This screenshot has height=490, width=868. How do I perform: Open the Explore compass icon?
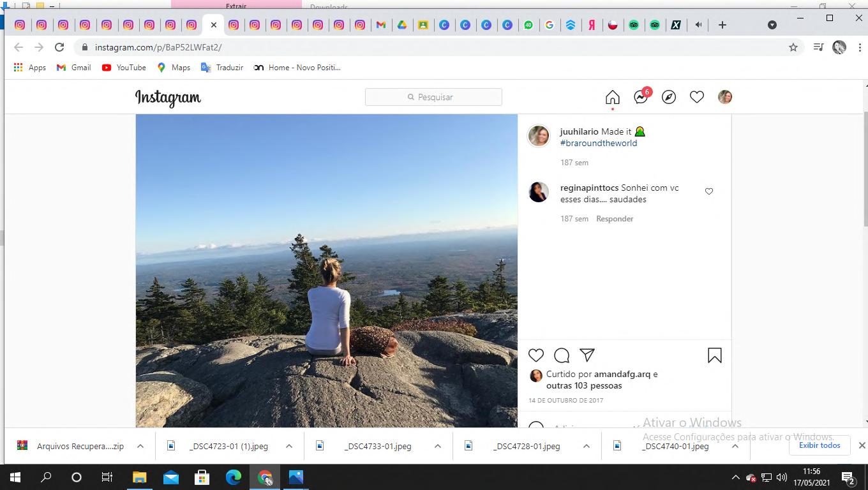click(x=669, y=97)
